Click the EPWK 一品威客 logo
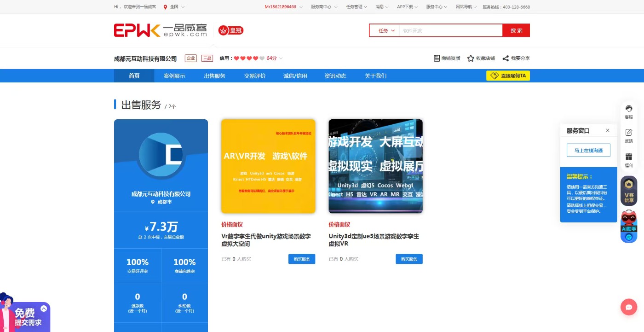Viewport: 644px width, 332px height. coord(161,30)
